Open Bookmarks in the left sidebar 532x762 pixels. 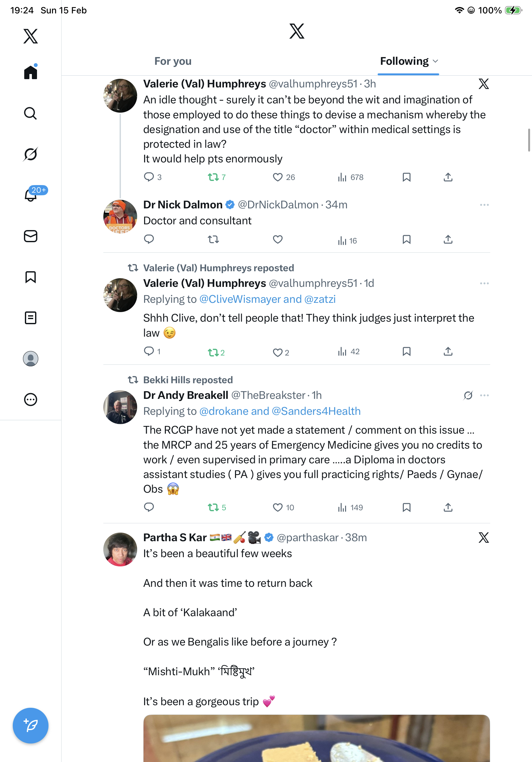(31, 277)
